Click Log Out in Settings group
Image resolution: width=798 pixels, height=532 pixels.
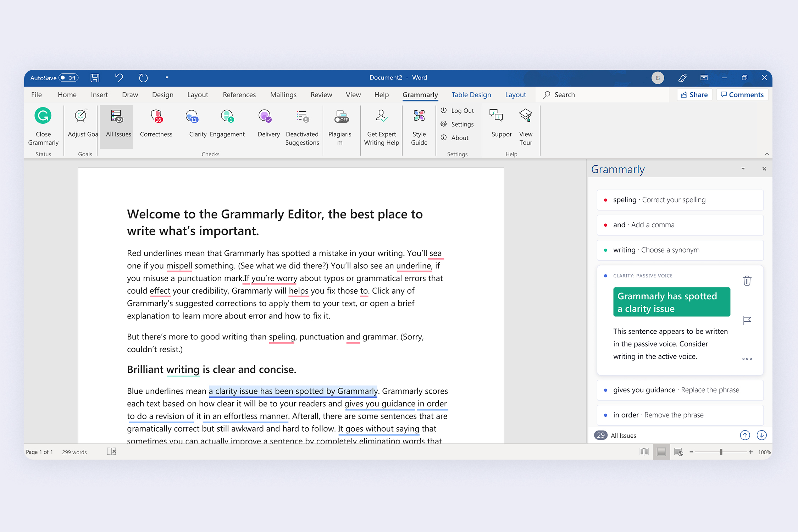click(457, 111)
